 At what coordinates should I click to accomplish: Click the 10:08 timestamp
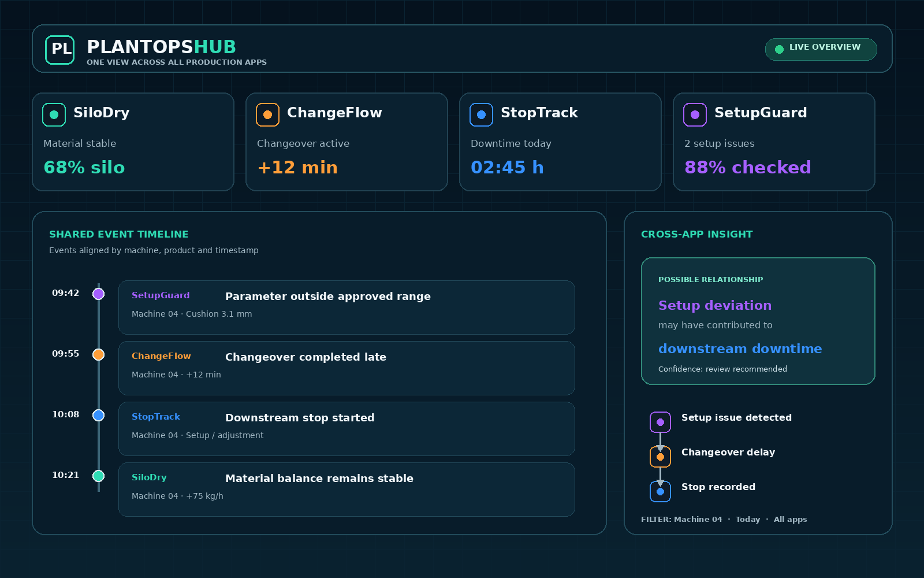coord(66,414)
